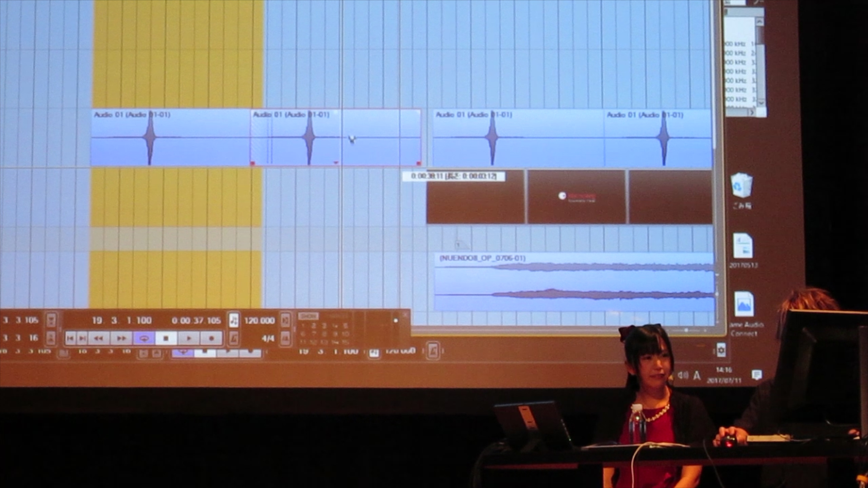Image resolution: width=868 pixels, height=488 pixels.
Task: Open the 20170513 desktop file
Action: 742,246
